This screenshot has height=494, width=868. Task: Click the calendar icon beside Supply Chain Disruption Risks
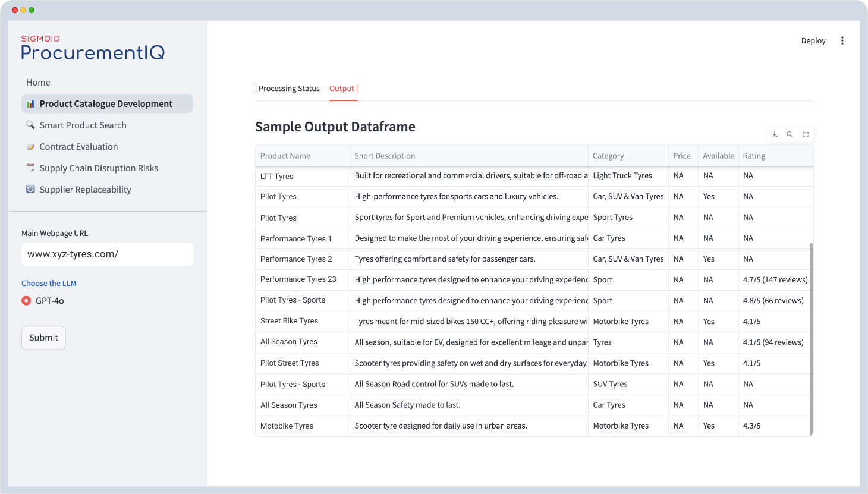pos(30,168)
